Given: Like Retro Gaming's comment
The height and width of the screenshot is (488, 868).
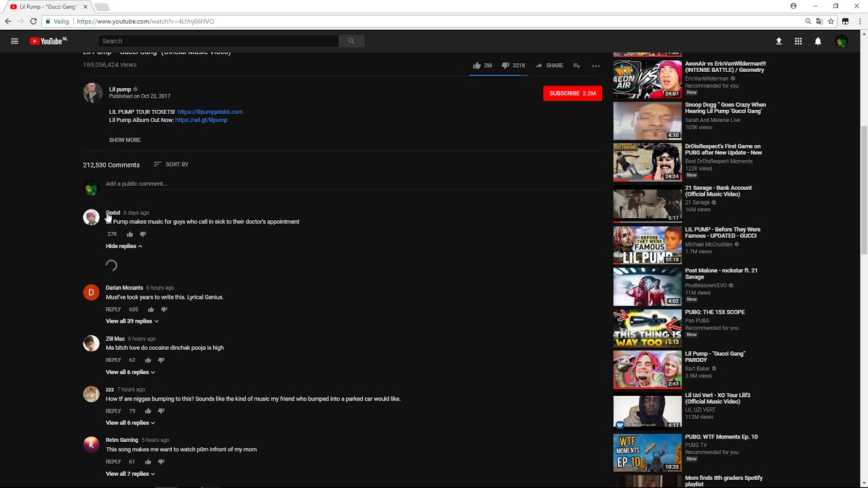Looking at the screenshot, I should pyautogui.click(x=148, y=462).
